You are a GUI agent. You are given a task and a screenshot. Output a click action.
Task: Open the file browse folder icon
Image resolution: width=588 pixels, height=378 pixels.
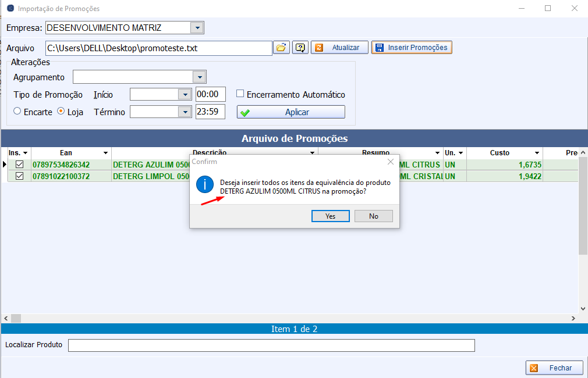click(282, 48)
